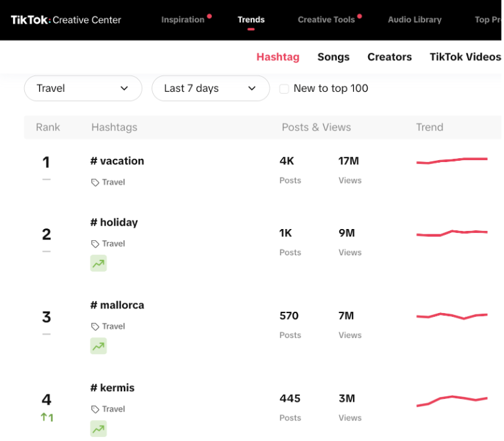
Task: Click the holiday trend line chart
Action: coord(452,233)
